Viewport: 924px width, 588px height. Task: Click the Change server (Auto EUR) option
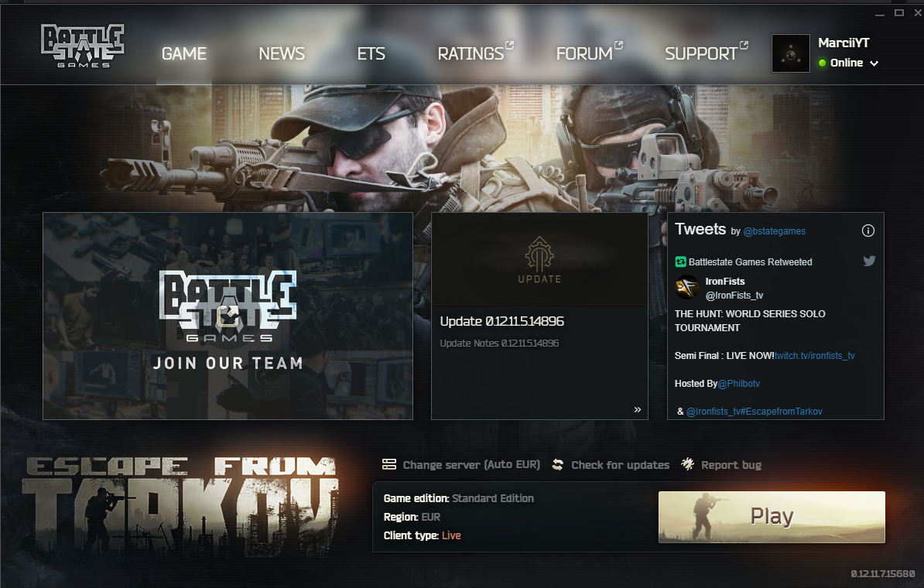tap(471, 465)
